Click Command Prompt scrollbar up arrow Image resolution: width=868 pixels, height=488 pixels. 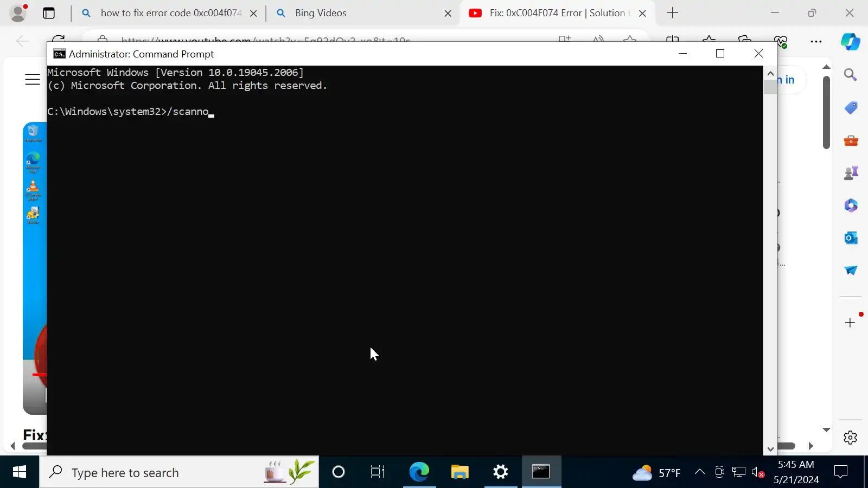click(x=770, y=73)
